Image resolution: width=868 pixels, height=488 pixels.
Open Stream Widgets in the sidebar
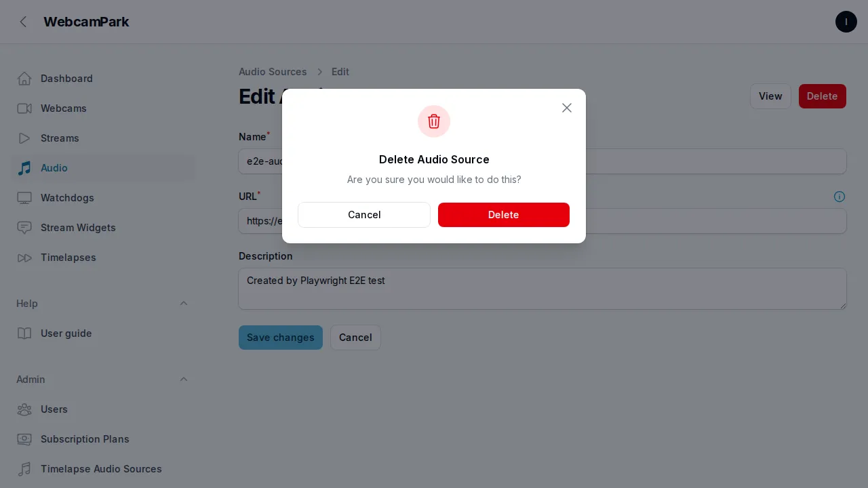click(103, 228)
